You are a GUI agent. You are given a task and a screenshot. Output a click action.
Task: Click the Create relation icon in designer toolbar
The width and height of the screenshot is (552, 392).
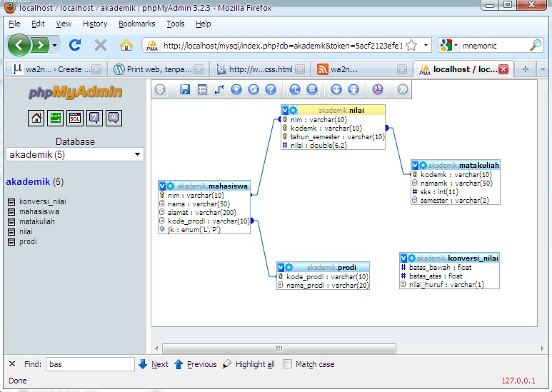tap(219, 89)
